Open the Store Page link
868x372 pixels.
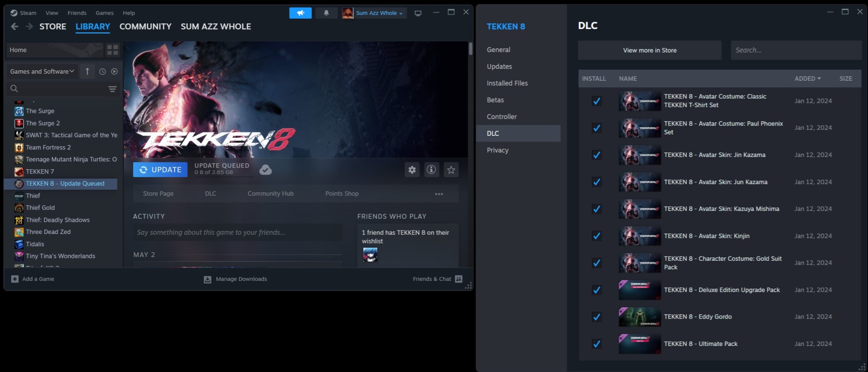click(x=158, y=194)
